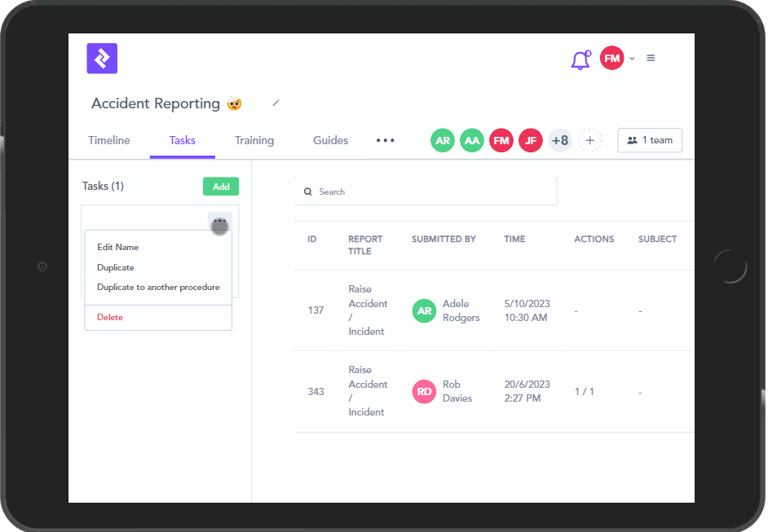Open the Training tab
768x532 pixels.
[x=254, y=140]
